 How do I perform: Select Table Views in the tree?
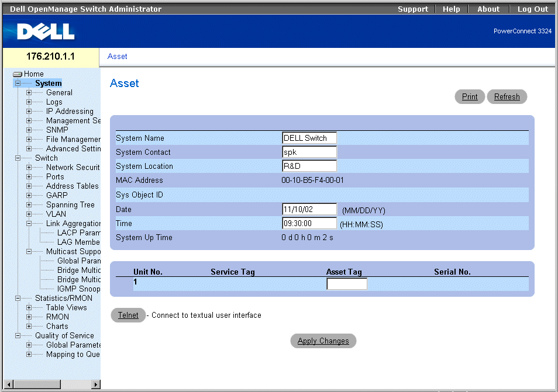[x=67, y=307]
